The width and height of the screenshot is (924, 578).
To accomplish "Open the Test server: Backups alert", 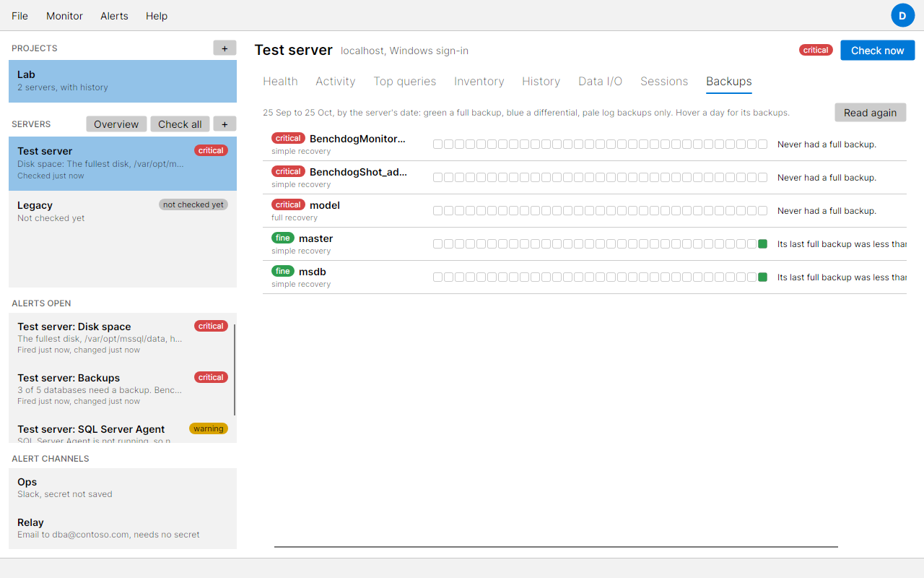I will [121, 389].
